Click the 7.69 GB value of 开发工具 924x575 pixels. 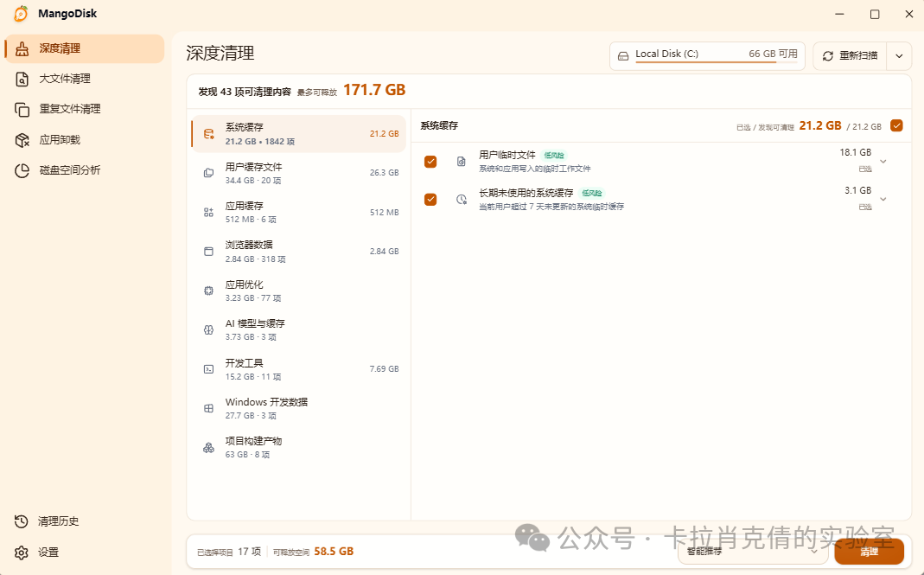click(x=385, y=369)
